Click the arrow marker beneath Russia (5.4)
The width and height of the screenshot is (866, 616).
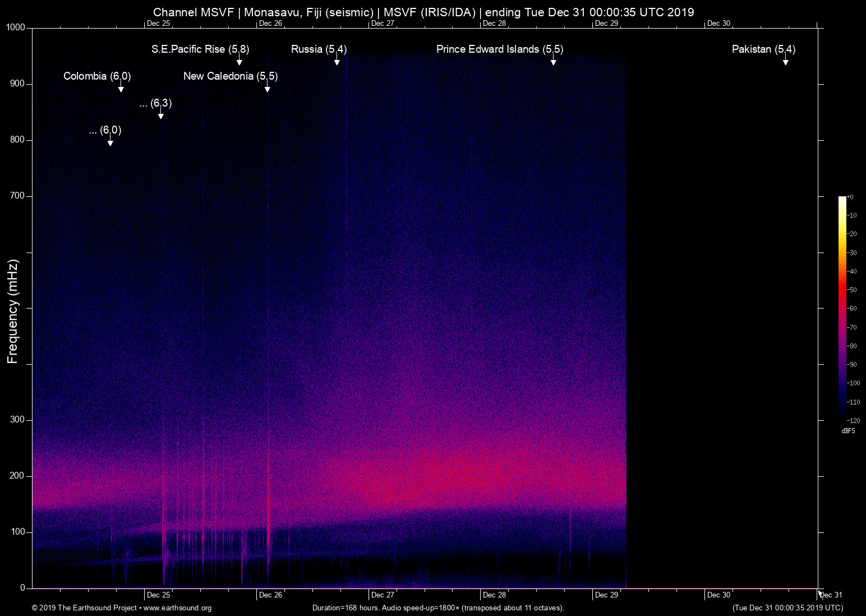(337, 61)
